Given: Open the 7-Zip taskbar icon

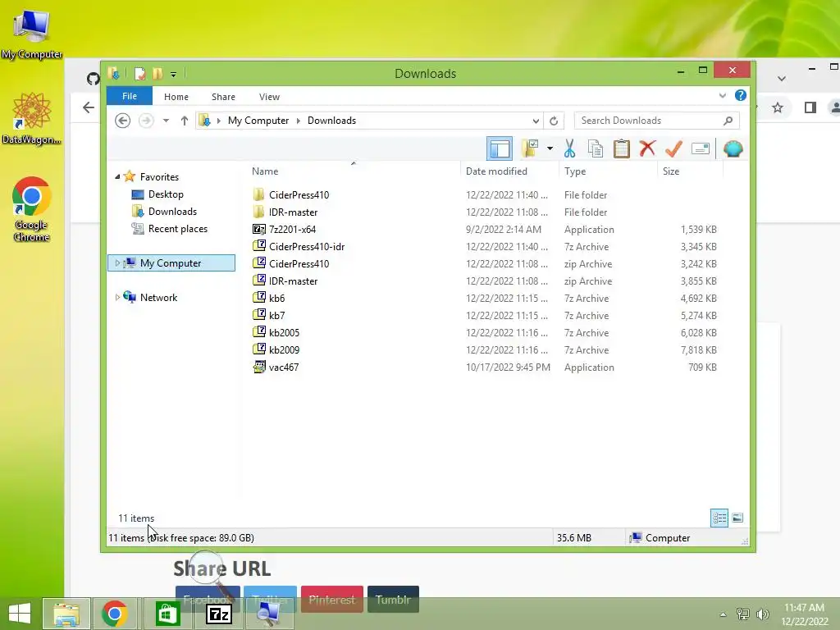Looking at the screenshot, I should click(x=219, y=614).
